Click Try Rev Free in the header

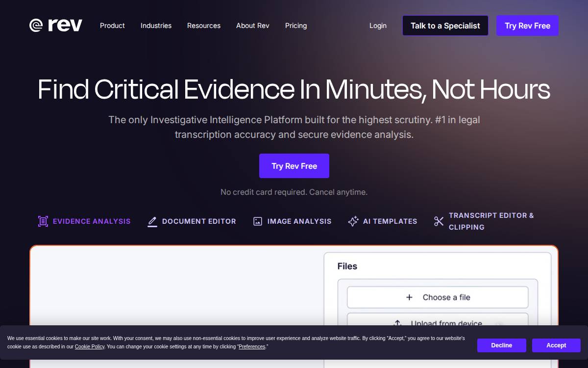point(527,26)
